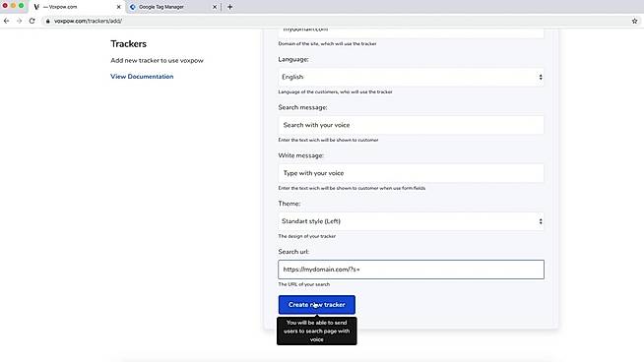Click the browser forward arrow
The width and height of the screenshot is (644, 362).
(x=19, y=21)
